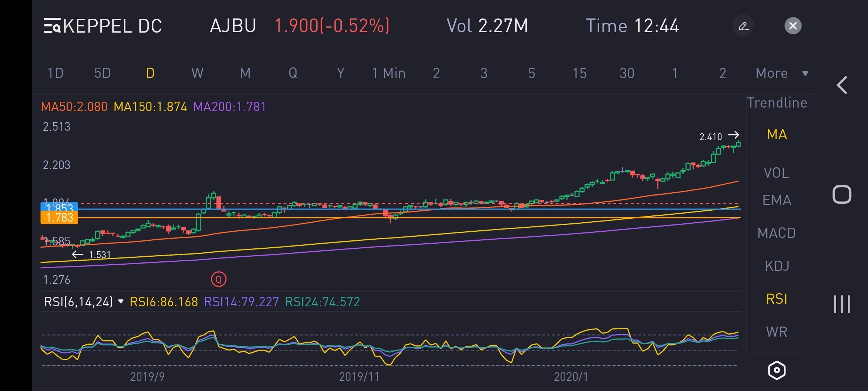The width and height of the screenshot is (868, 391).
Task: Tap the pencil drawing tool icon
Action: click(x=743, y=26)
